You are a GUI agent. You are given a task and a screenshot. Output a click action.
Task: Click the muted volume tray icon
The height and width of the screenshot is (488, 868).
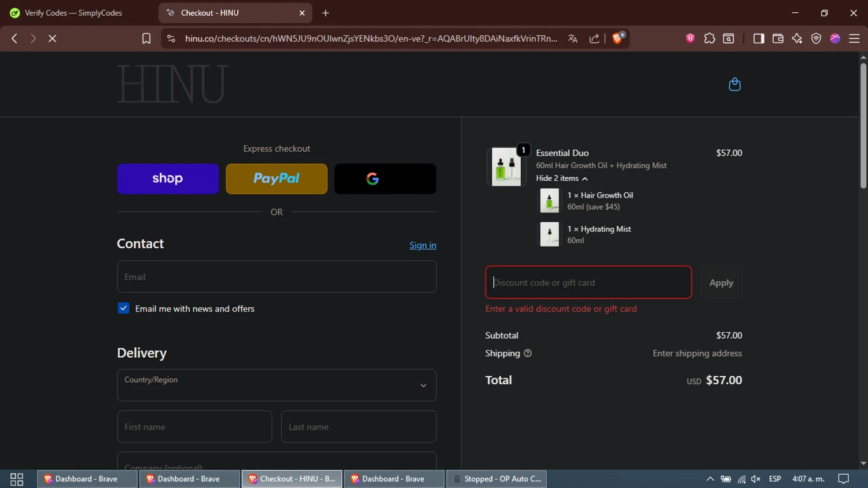pyautogui.click(x=756, y=479)
